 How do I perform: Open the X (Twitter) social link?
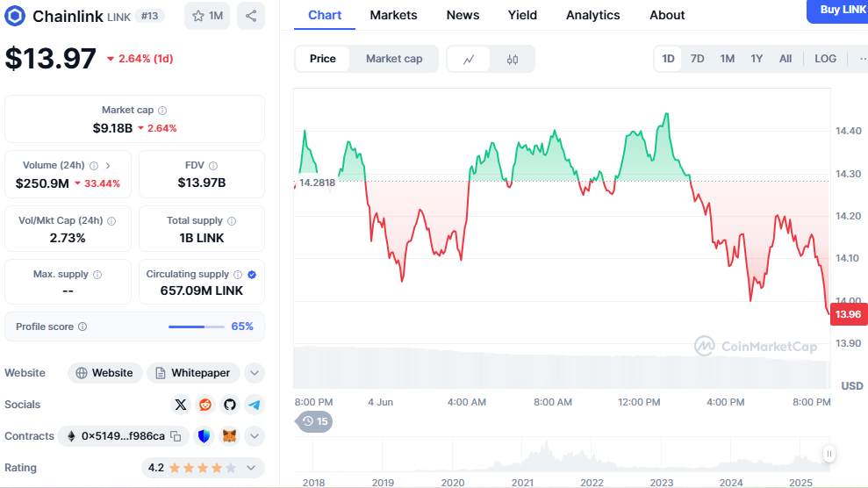coord(181,405)
